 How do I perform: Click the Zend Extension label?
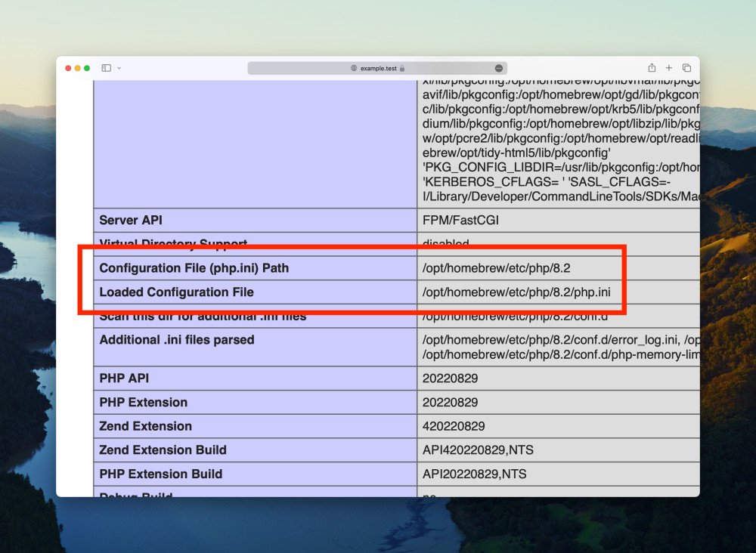[146, 426]
